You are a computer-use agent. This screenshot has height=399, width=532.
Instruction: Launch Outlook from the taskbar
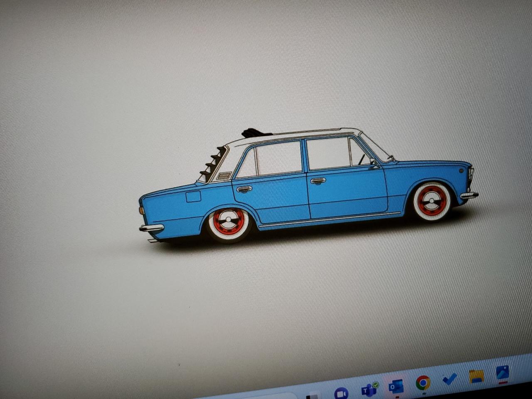click(x=395, y=387)
